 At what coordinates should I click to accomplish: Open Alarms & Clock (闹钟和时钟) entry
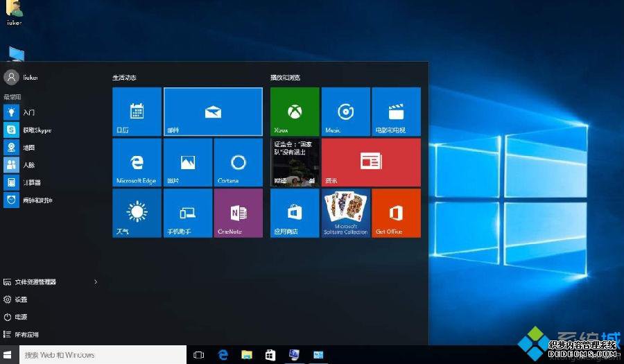point(50,200)
